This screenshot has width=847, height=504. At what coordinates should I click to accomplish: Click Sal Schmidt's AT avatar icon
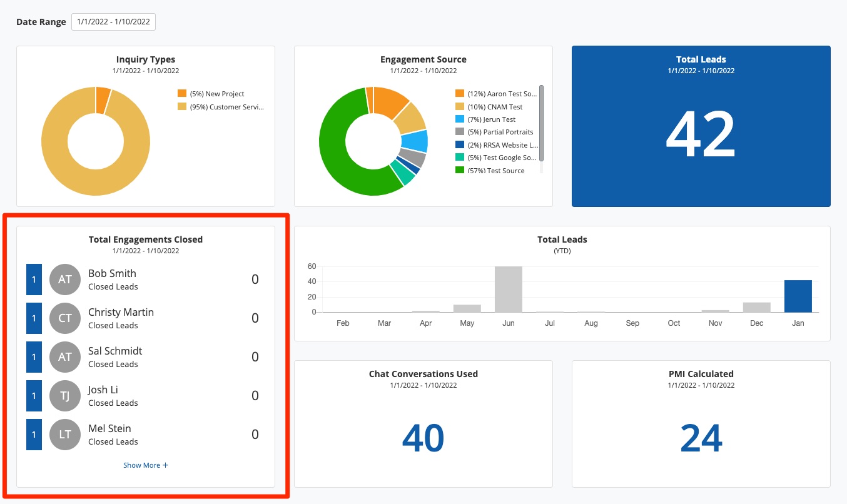[65, 357]
